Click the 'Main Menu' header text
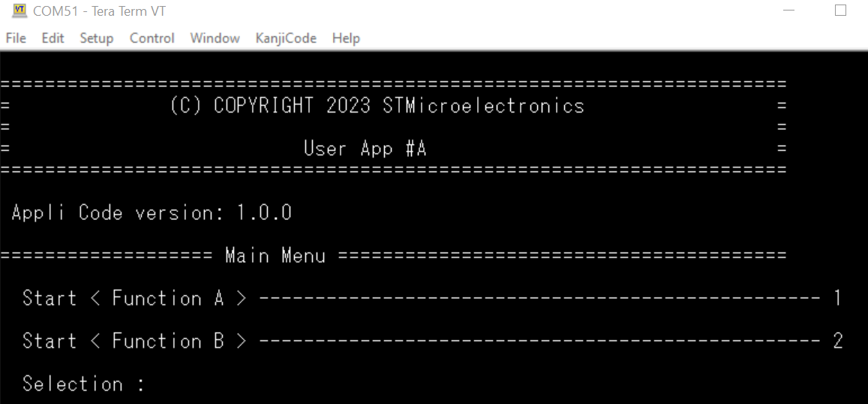 [275, 256]
